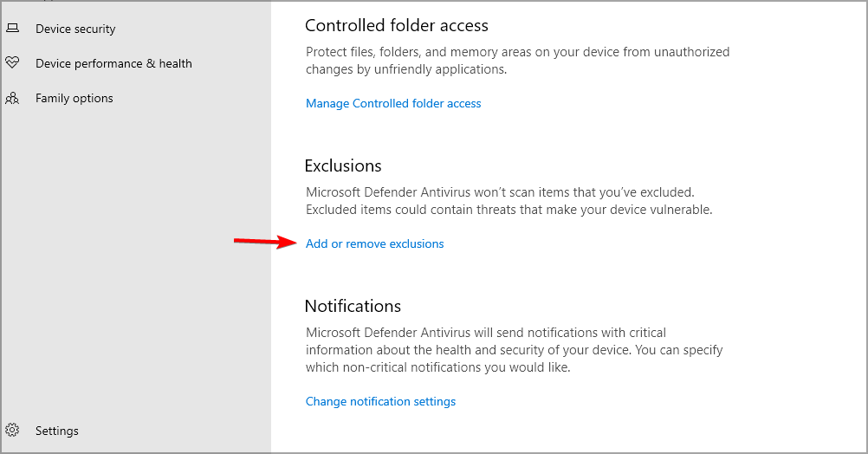Go to Device performance & health

tap(113, 63)
